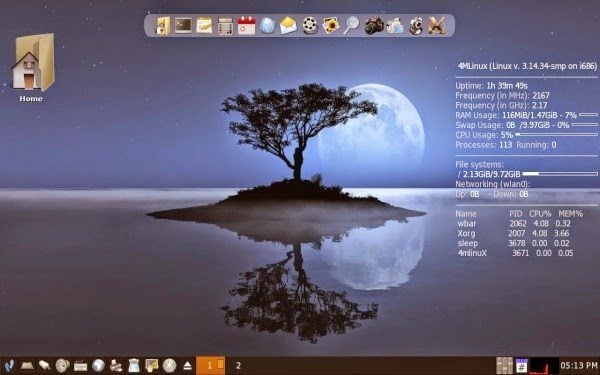Click the CPU usage graph in tray
The image size is (600, 375).
(544, 365)
